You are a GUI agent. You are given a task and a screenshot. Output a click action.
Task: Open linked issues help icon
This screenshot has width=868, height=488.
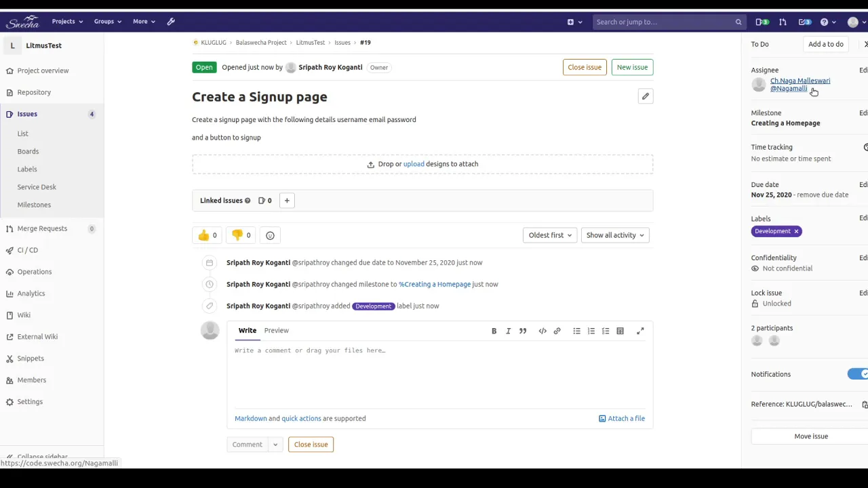click(248, 201)
